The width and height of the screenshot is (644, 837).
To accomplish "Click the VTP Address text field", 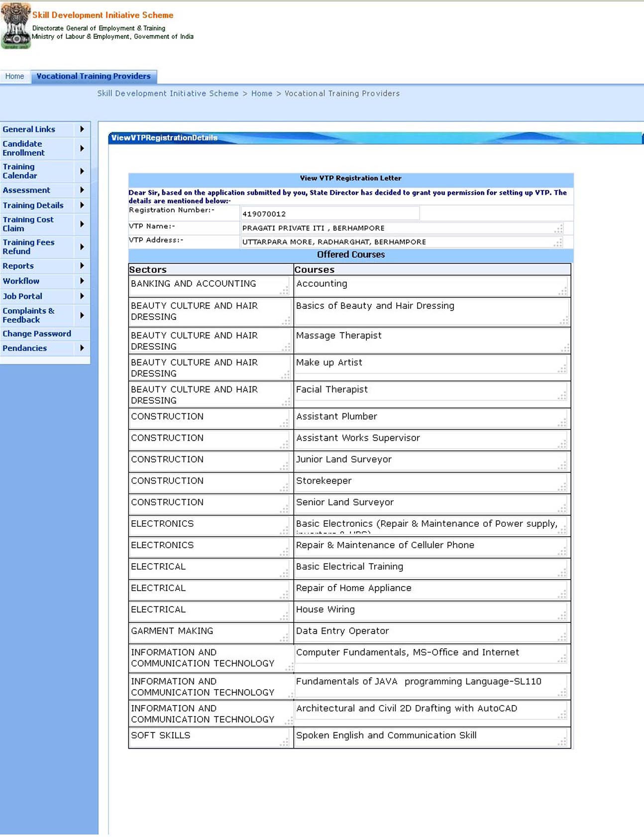I will tap(402, 242).
